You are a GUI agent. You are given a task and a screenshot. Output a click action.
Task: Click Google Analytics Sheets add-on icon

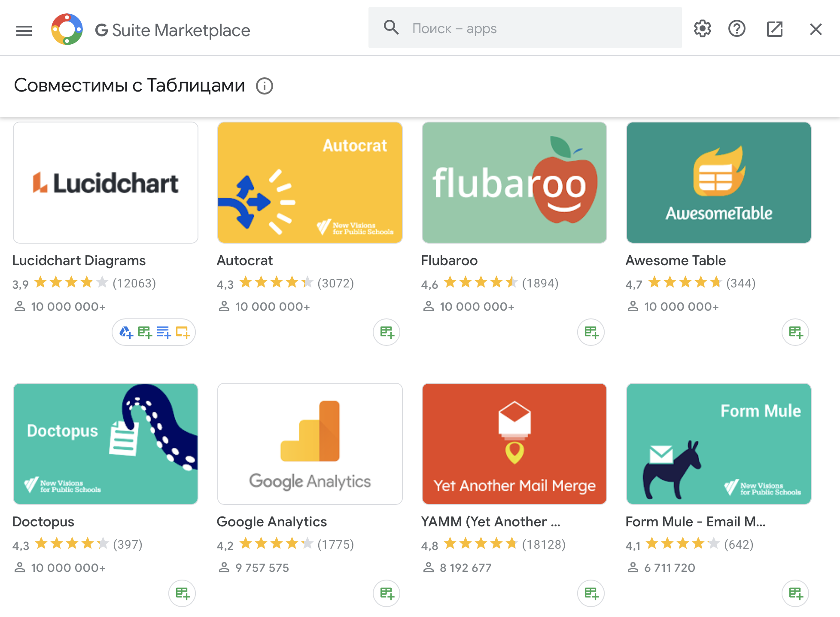pos(387,593)
